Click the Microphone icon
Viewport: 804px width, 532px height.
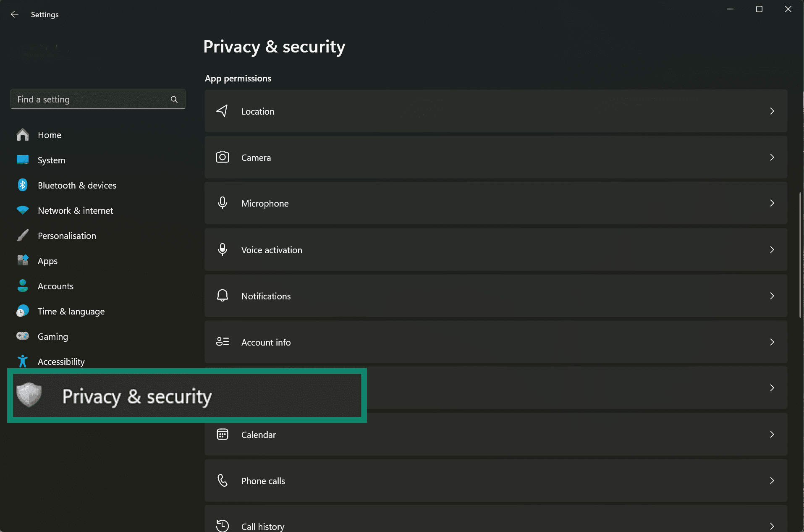(x=222, y=203)
